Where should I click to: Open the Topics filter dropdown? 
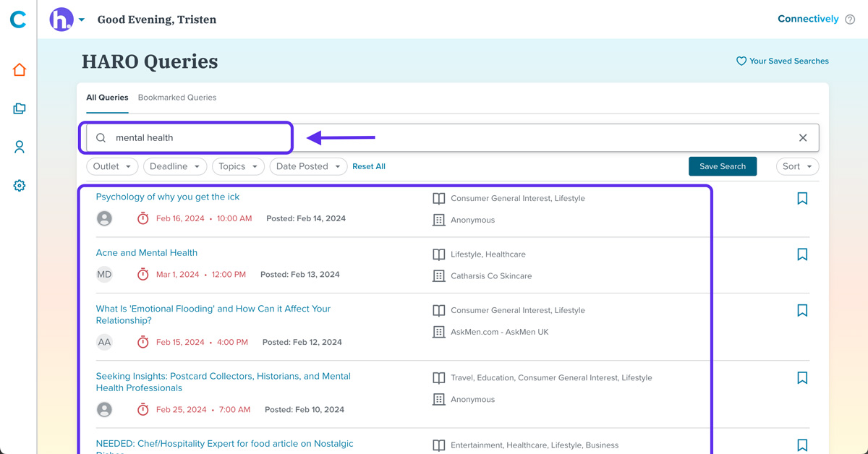tap(238, 166)
